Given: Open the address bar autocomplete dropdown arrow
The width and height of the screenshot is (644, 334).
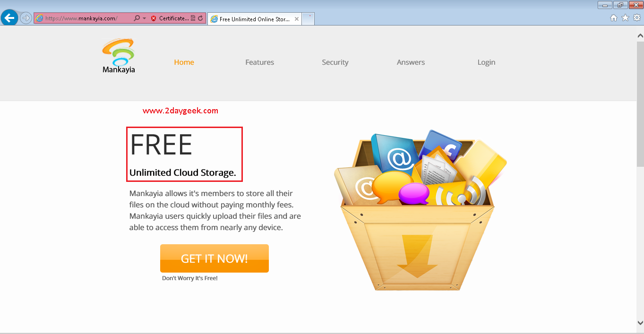Looking at the screenshot, I should click(144, 18).
